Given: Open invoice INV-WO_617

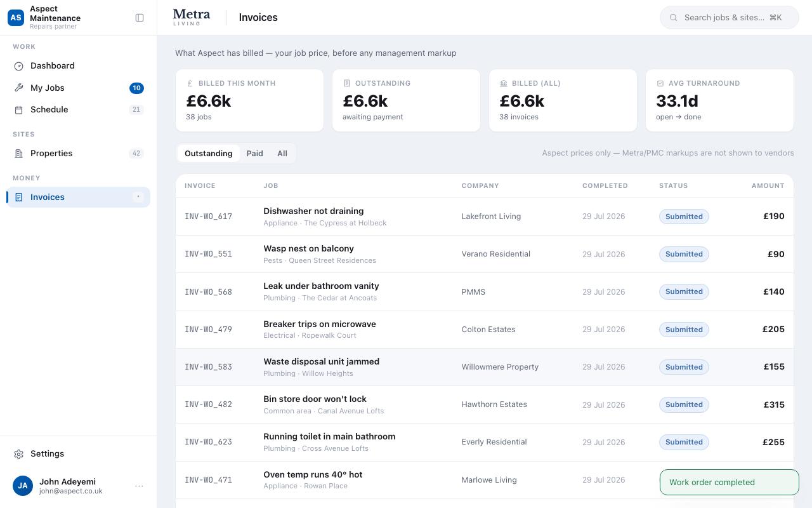Looking at the screenshot, I should click(x=209, y=217).
